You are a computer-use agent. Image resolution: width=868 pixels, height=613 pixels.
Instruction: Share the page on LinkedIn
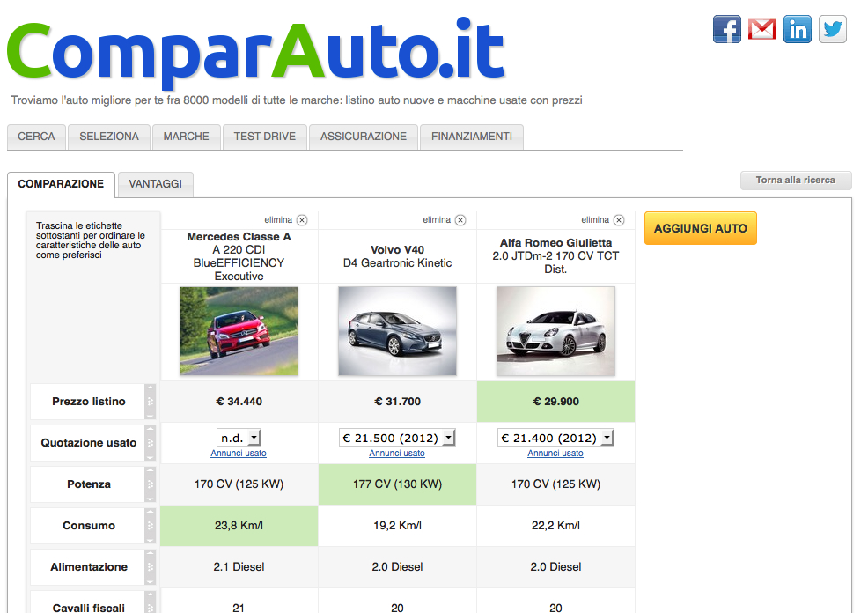[x=798, y=29]
